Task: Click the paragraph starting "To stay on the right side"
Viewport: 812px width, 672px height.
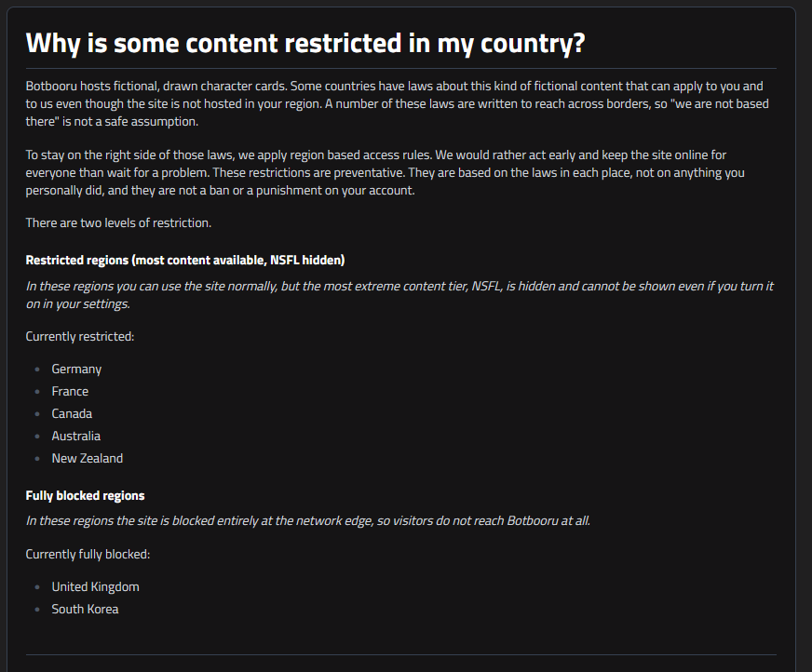Action: point(386,172)
